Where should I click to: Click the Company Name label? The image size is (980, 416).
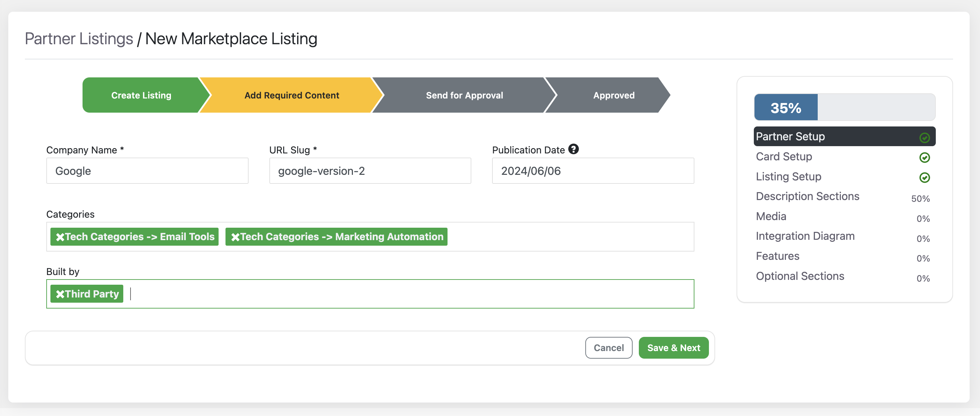click(x=85, y=150)
